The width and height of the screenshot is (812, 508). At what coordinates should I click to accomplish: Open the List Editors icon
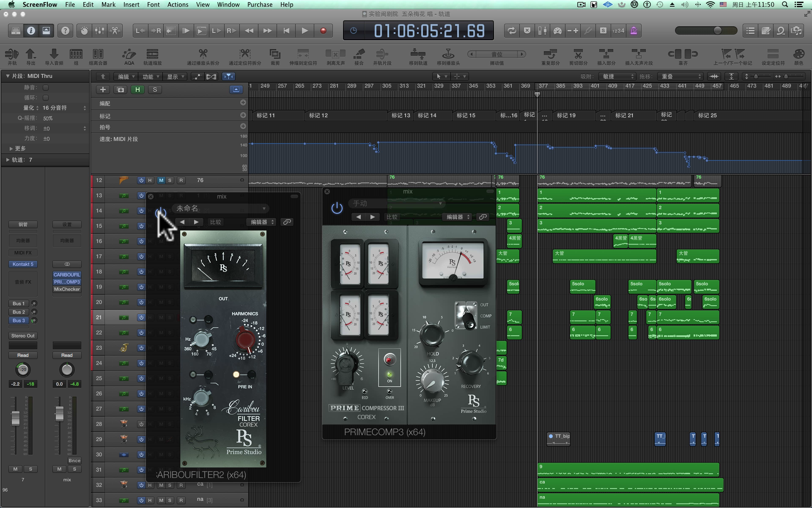(751, 30)
